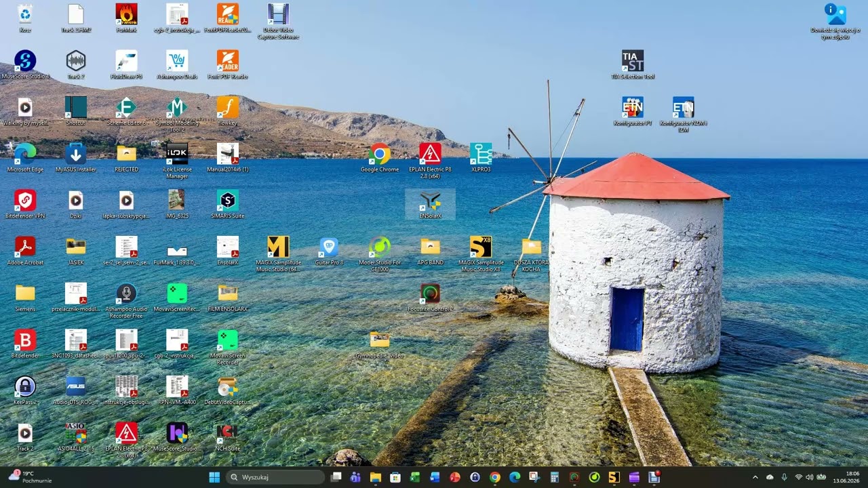Select the FurMark flame shortcut icon
The image size is (868, 488).
[126, 18]
